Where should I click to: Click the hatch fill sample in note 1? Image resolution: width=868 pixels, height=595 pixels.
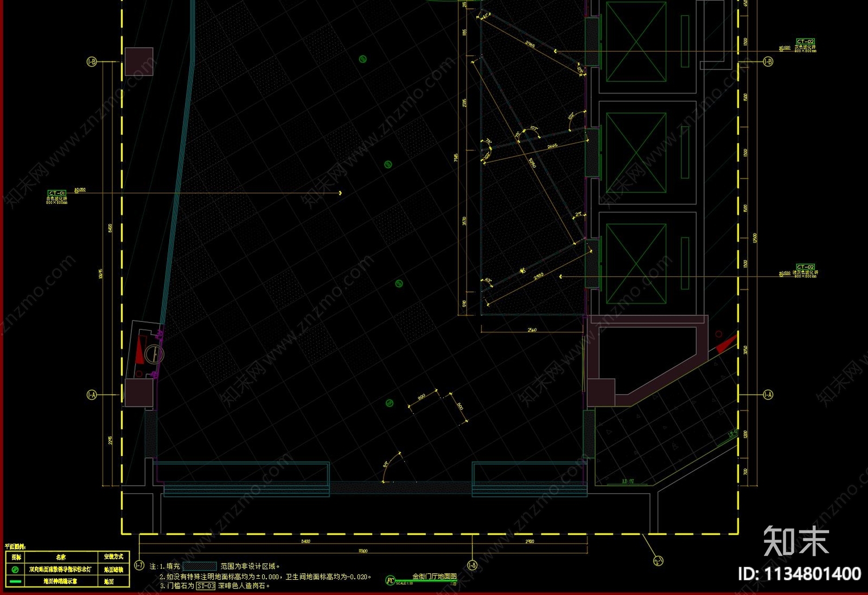point(200,566)
